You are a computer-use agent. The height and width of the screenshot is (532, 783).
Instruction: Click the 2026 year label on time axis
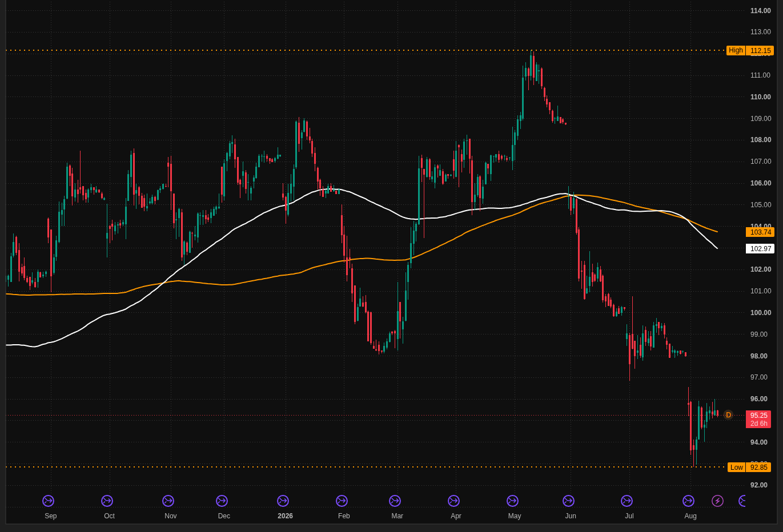coord(286,516)
